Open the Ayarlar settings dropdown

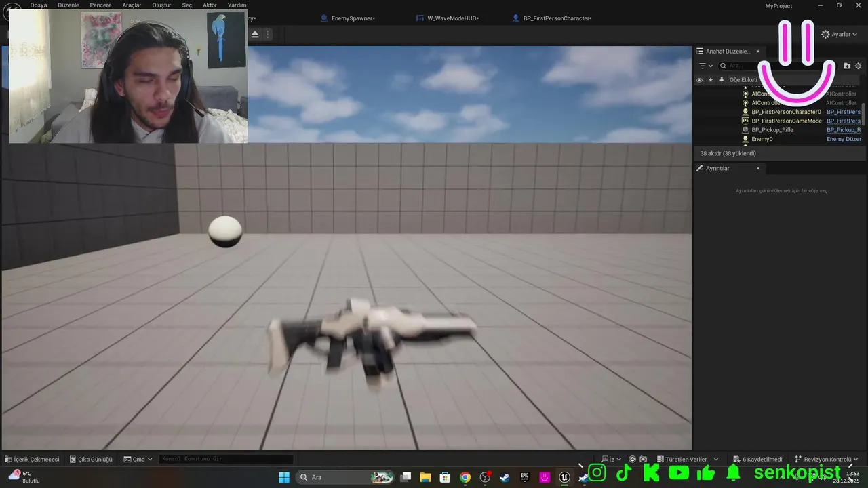click(x=840, y=34)
